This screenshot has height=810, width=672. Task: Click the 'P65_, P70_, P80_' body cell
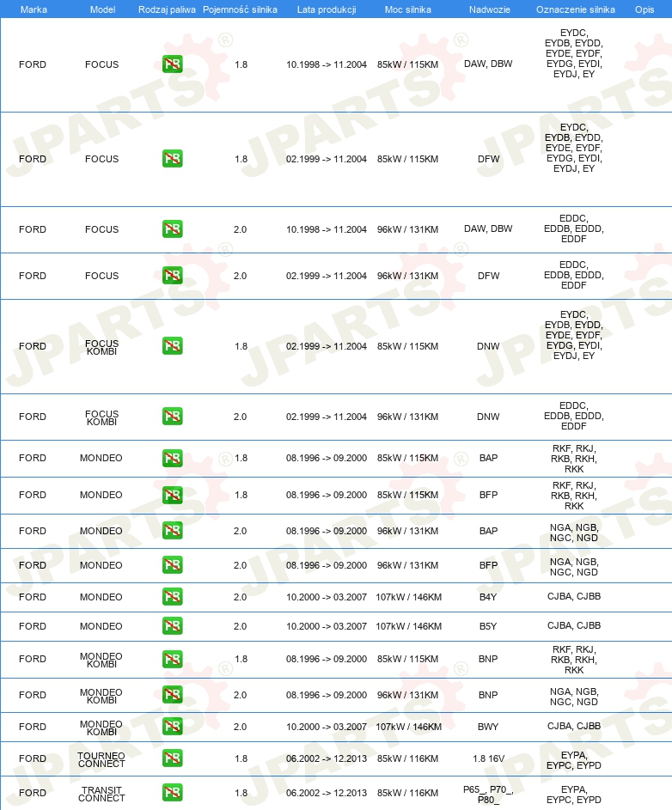tap(488, 795)
